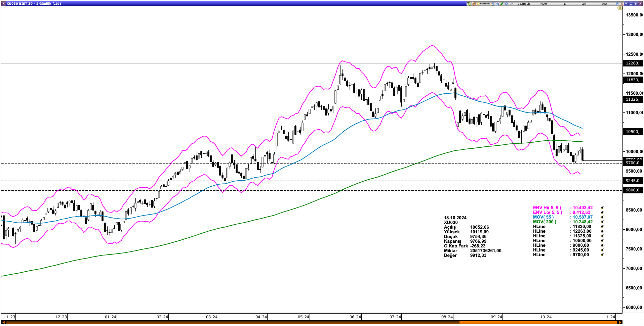This screenshot has height=326, width=644.
Task: Click the second orange-red chart icon in title toolbar
Action: 474,4
